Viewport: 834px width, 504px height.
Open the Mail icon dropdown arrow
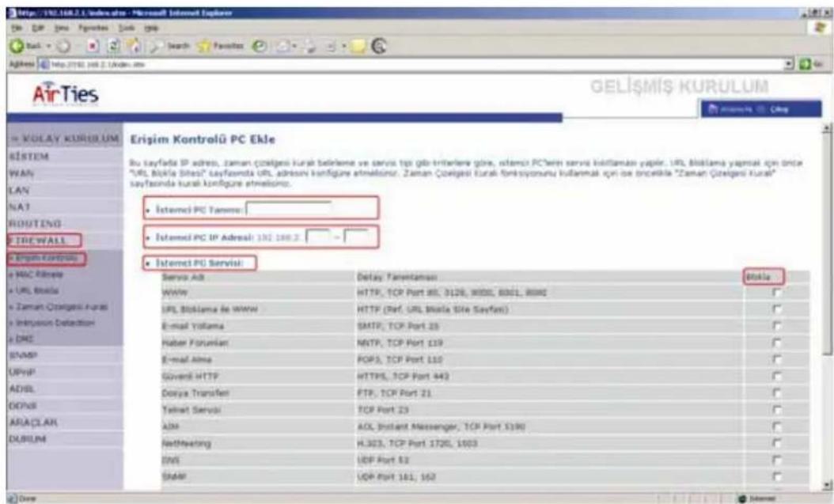tap(294, 46)
